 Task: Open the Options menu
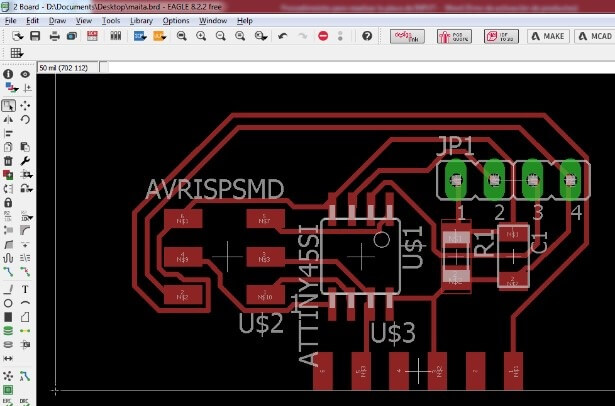[176, 21]
